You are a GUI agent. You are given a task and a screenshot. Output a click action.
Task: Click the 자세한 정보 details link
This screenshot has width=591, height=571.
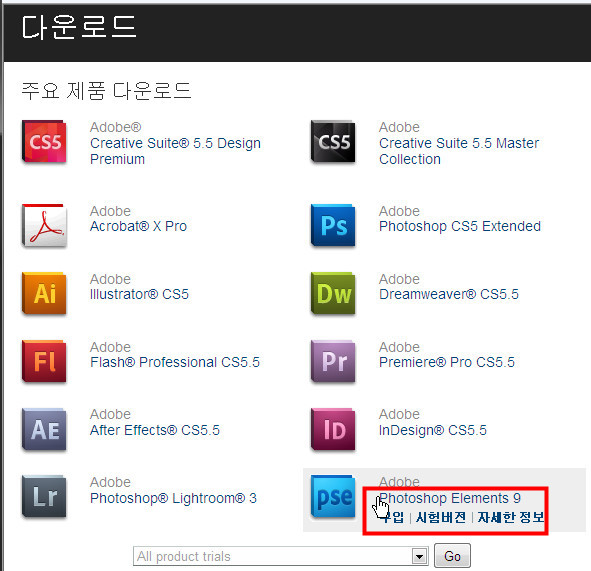[x=511, y=517]
